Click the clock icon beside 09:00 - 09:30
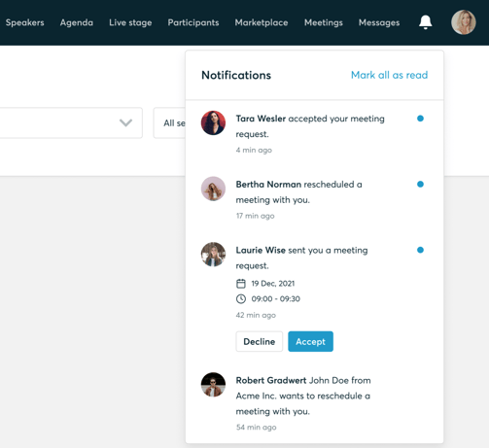The height and width of the screenshot is (448, 489). click(241, 298)
